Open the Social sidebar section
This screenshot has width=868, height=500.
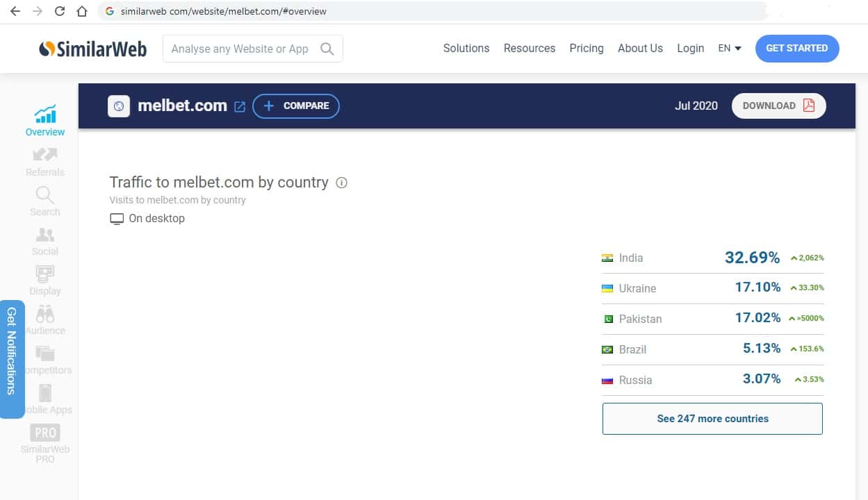[45, 242]
